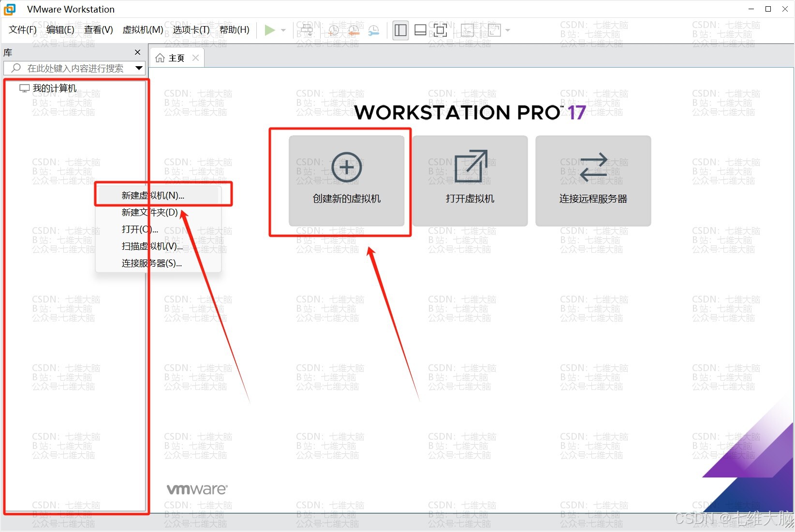Click the 连接远程服务器 tile
This screenshot has width=795, height=532.
click(593, 181)
